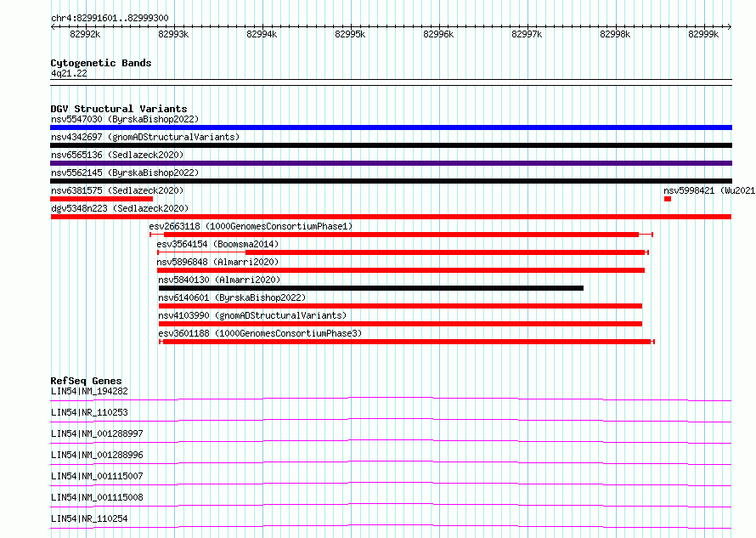Viewport: 756px width, 538px height.
Task: Open nsv4103990 (gnomADStructuralVariants) label
Action: [252, 315]
